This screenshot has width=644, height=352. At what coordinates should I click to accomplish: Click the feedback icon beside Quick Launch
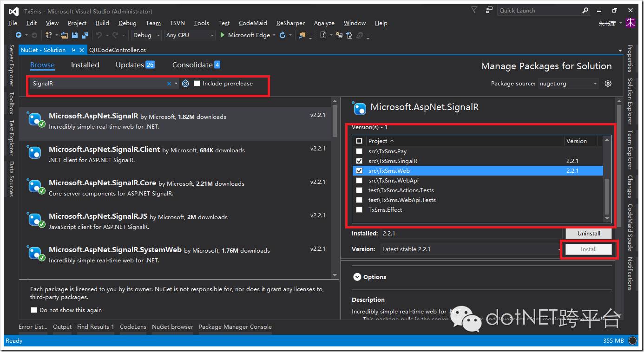pos(489,10)
